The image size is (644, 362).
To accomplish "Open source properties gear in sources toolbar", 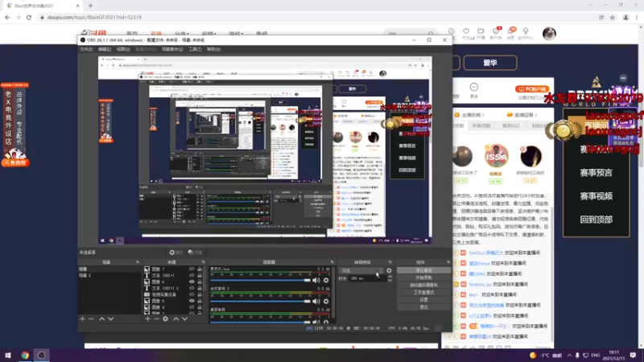I will [x=166, y=319].
